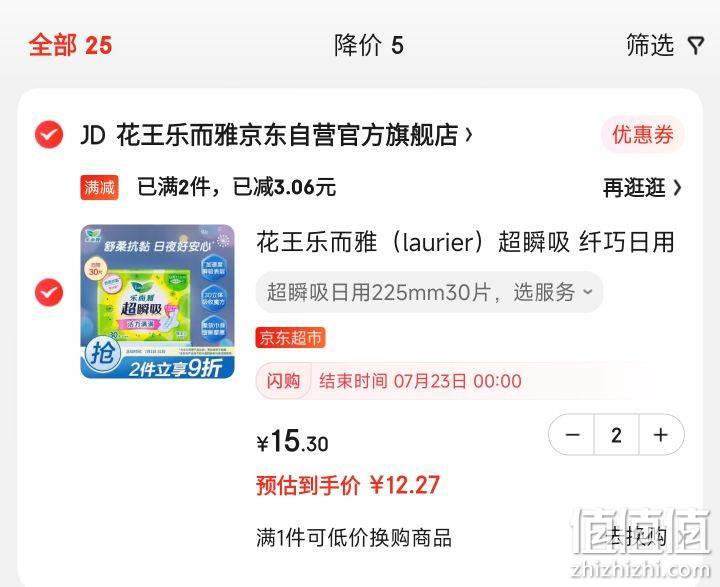Tap the quantity field showing 2
This screenshot has width=720, height=587.
tap(616, 435)
